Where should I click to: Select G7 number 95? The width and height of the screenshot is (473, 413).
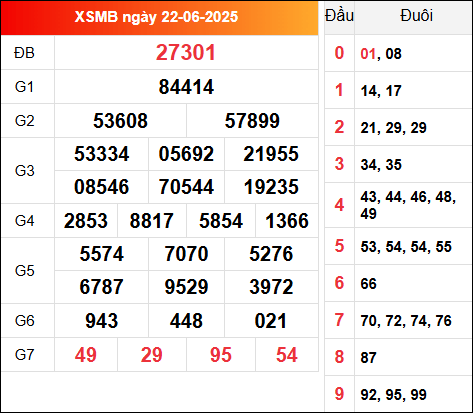[x=221, y=355]
